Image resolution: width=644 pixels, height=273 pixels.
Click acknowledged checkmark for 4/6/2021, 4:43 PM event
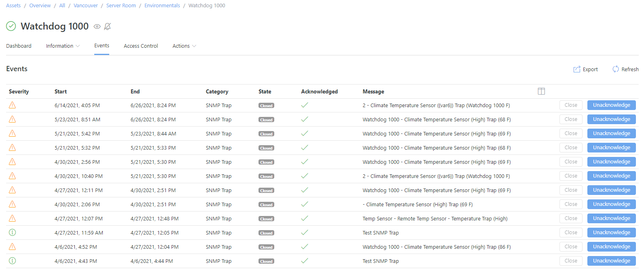pos(305,261)
